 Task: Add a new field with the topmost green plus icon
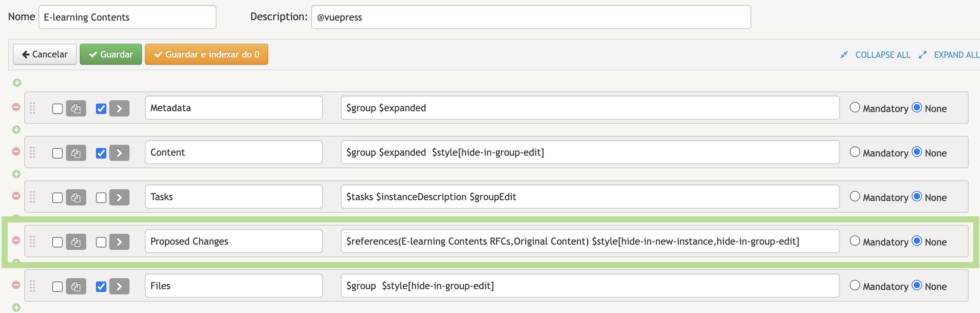coord(17,82)
